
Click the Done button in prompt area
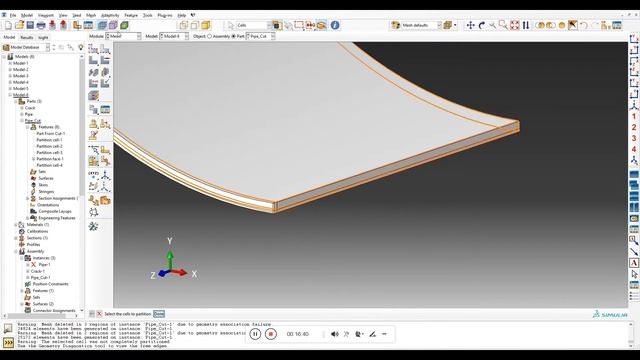pyautogui.click(x=159, y=314)
